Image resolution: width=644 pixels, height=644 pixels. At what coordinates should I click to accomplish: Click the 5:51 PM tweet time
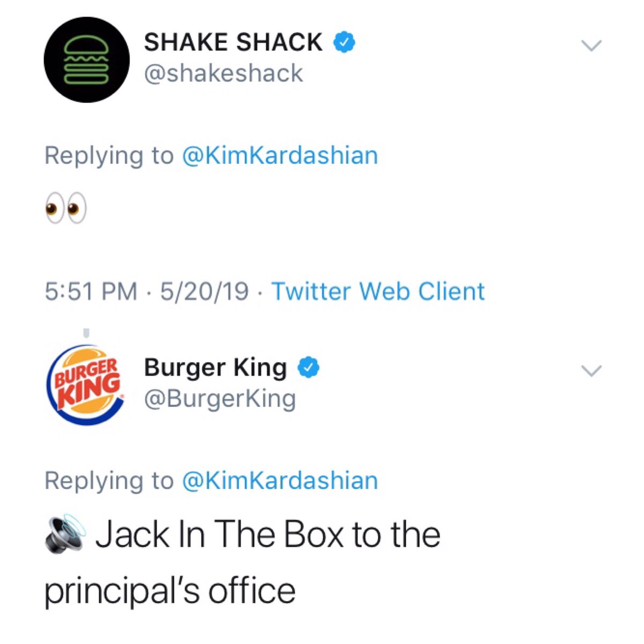click(91, 291)
